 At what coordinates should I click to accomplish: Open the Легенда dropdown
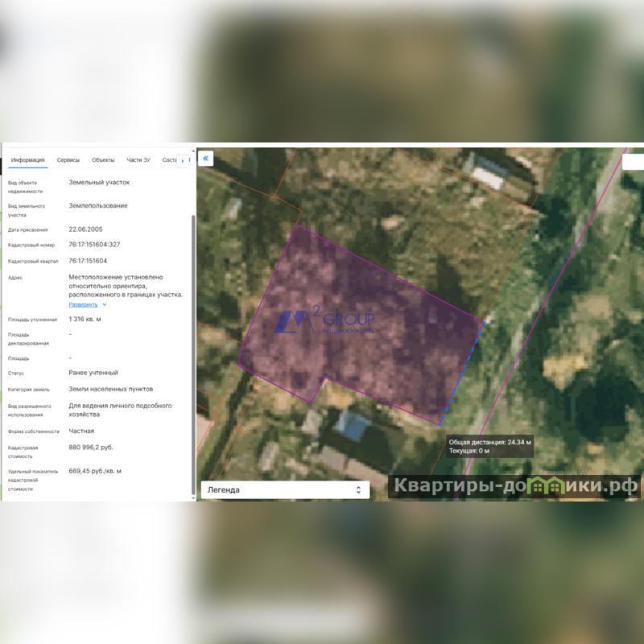tap(284, 489)
